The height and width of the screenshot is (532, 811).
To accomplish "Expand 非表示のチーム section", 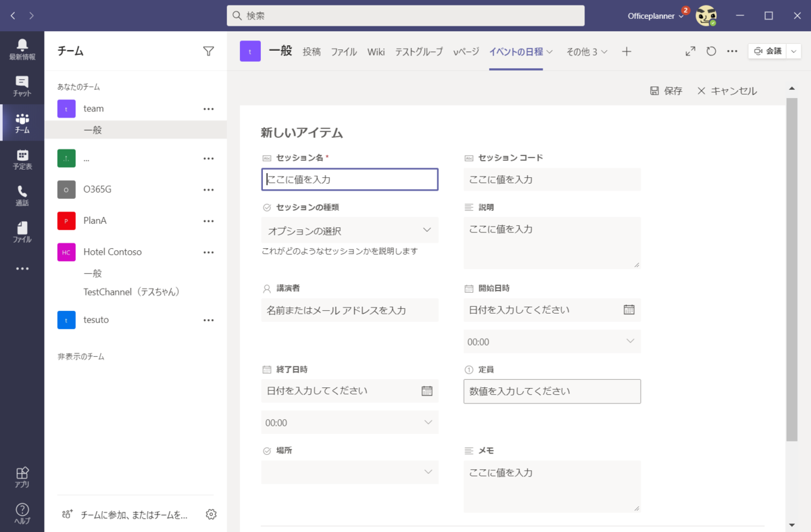I will click(81, 356).
